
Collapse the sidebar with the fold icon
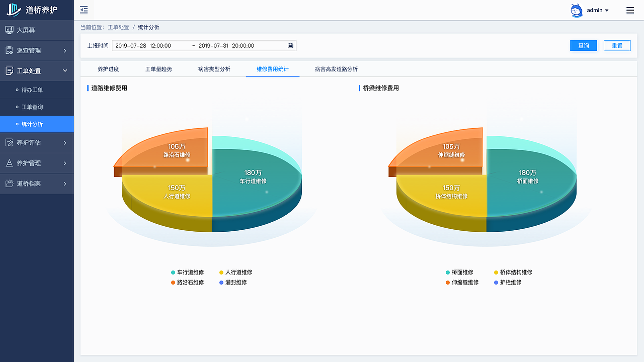[x=84, y=10]
